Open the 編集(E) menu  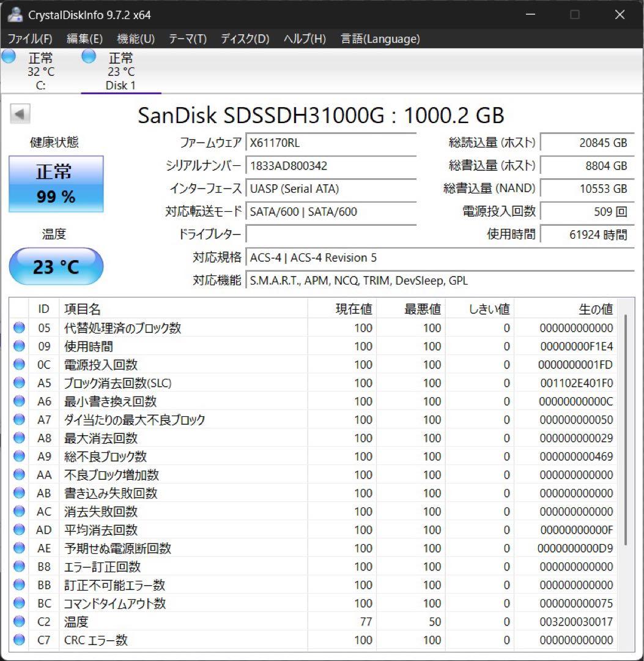pyautogui.click(x=84, y=39)
